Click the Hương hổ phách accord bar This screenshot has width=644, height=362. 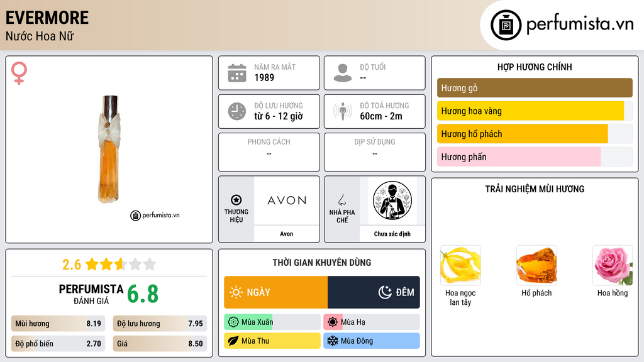click(535, 134)
